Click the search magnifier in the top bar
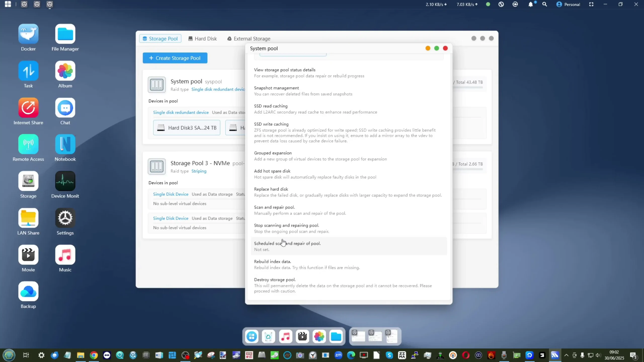Screen dimensions: 644x362 click(x=544, y=4)
